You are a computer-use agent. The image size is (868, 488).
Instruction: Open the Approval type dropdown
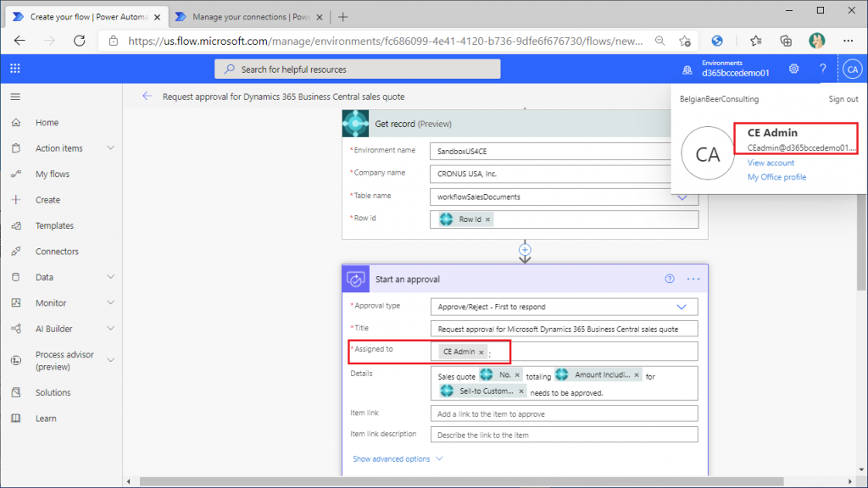[x=682, y=307]
